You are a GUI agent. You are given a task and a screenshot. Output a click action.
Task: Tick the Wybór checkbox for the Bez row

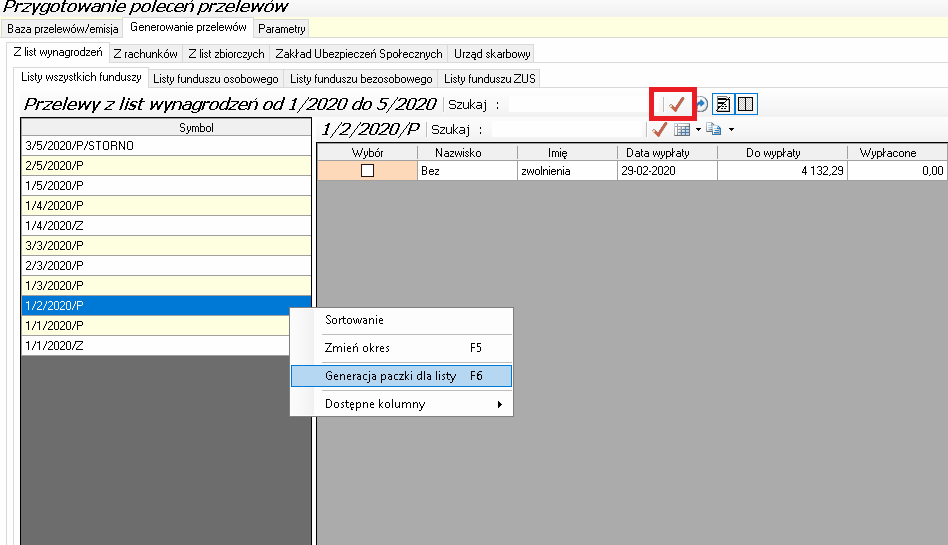tap(367, 171)
